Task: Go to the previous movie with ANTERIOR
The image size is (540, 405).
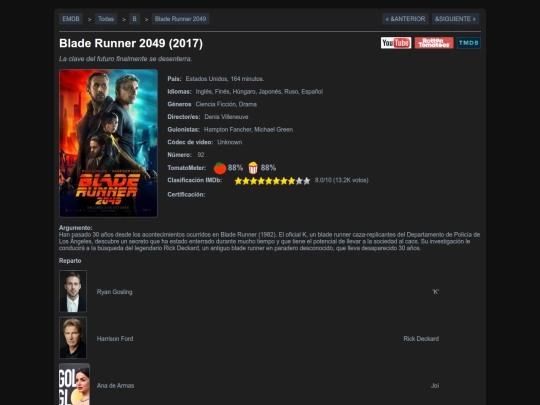Action: pyautogui.click(x=405, y=19)
